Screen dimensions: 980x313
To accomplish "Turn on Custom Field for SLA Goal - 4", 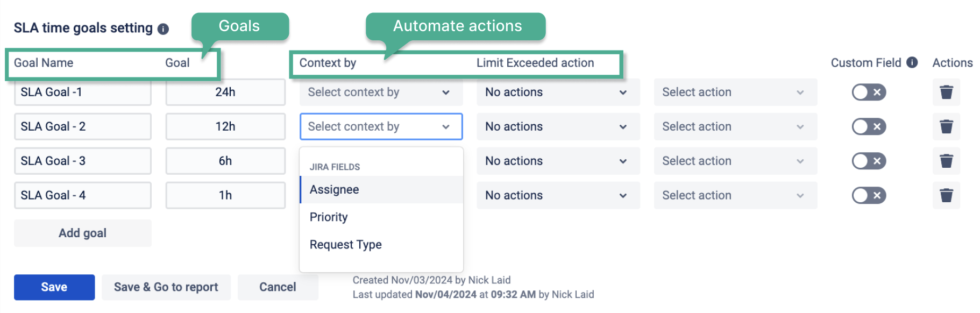I will pyautogui.click(x=868, y=195).
